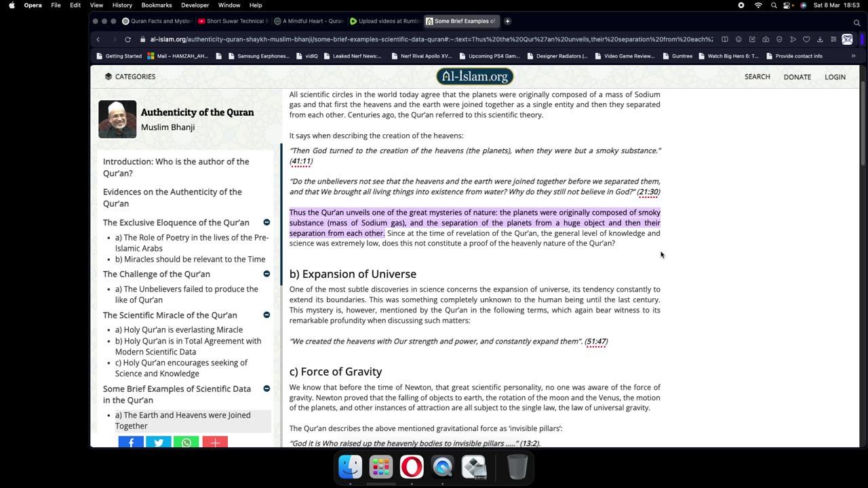Open Getting Started bookmark
Image resolution: width=868 pixels, height=488 pixels.
pos(119,56)
